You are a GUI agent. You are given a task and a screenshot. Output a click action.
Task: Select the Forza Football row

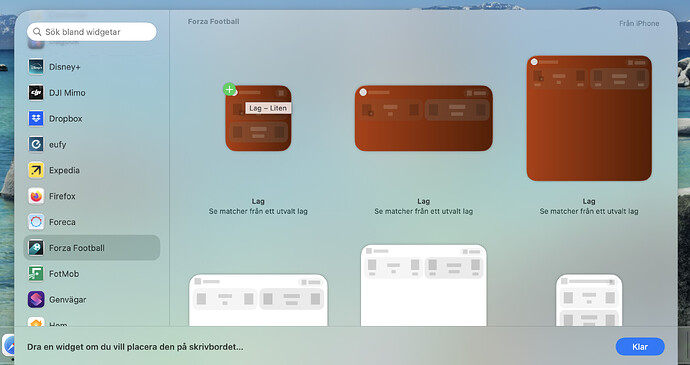[x=92, y=248]
